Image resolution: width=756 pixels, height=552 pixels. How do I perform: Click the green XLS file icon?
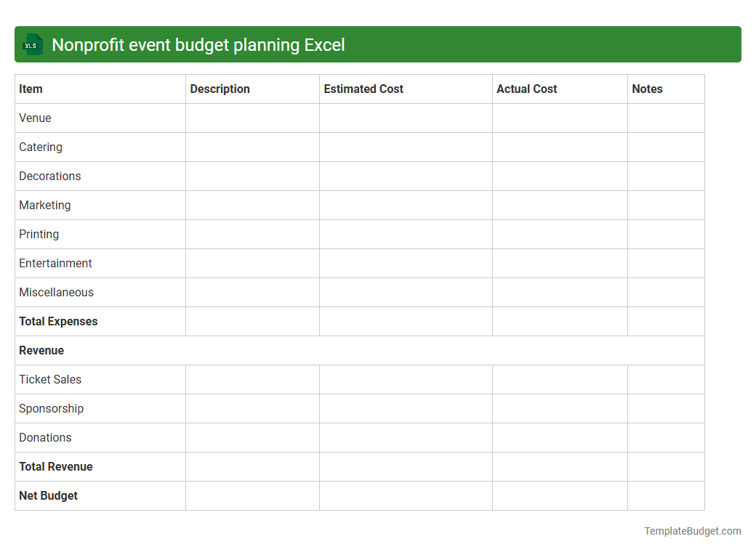coord(32,44)
